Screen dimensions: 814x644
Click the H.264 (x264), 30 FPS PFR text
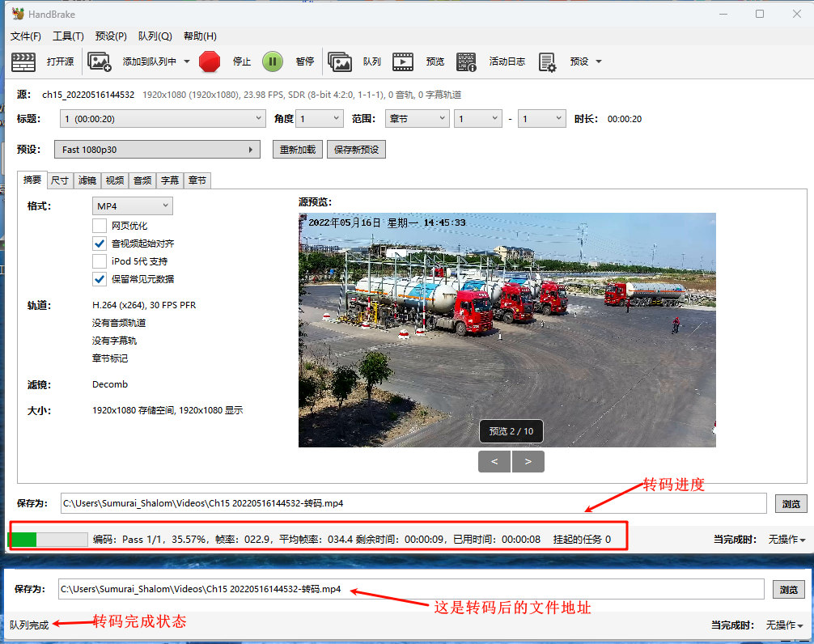click(144, 305)
